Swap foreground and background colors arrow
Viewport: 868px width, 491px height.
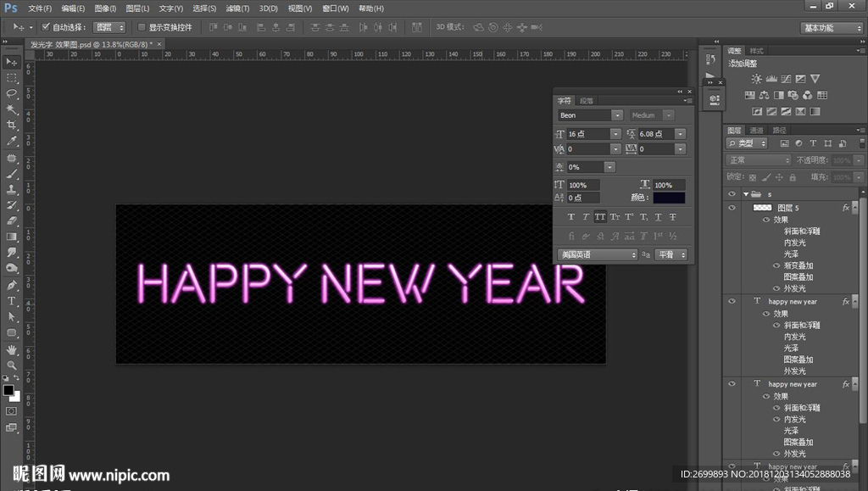(17, 377)
